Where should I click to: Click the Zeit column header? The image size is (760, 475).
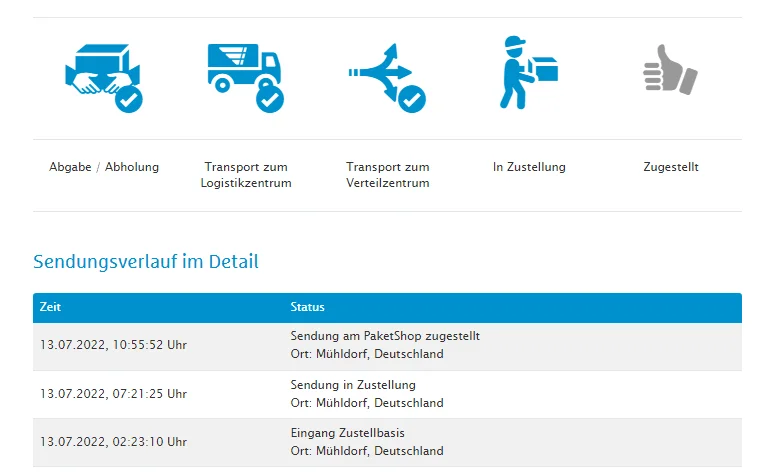point(50,307)
